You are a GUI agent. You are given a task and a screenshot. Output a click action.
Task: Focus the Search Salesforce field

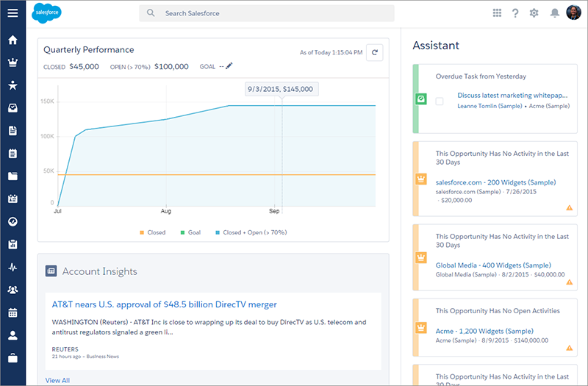[267, 13]
